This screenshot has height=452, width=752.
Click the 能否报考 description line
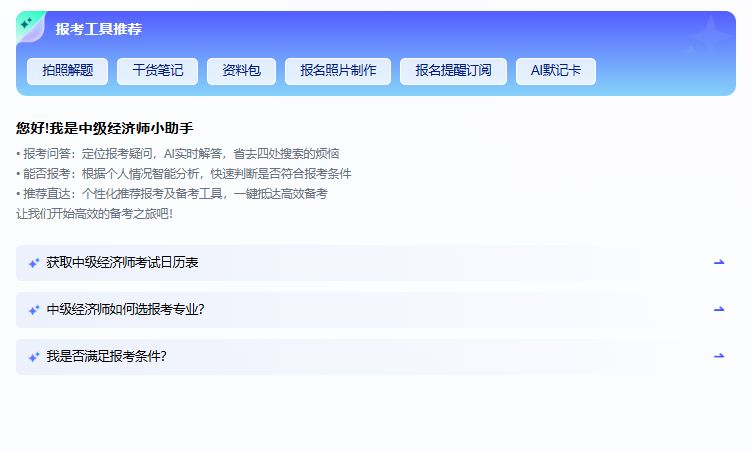click(x=184, y=174)
